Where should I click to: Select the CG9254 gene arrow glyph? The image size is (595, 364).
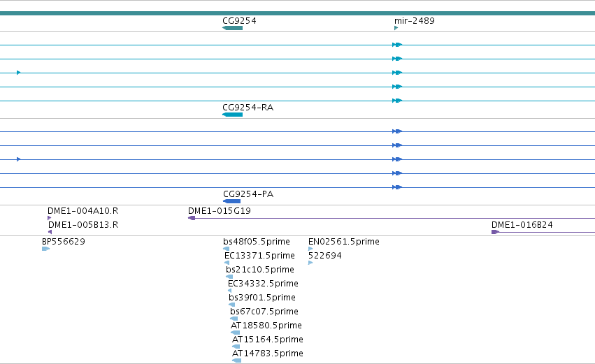(x=232, y=28)
